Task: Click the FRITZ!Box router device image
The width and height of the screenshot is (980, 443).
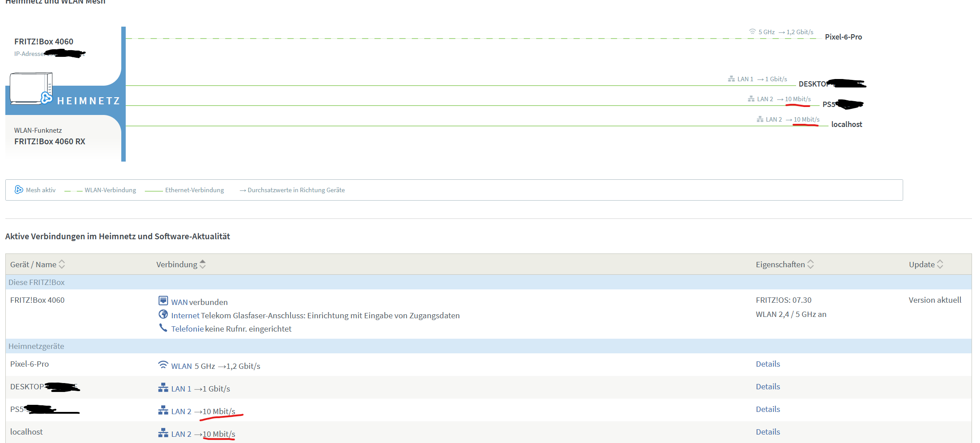Action: (31, 88)
